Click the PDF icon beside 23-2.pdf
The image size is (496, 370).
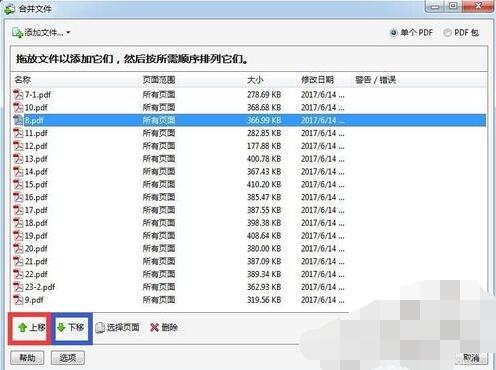(18, 287)
